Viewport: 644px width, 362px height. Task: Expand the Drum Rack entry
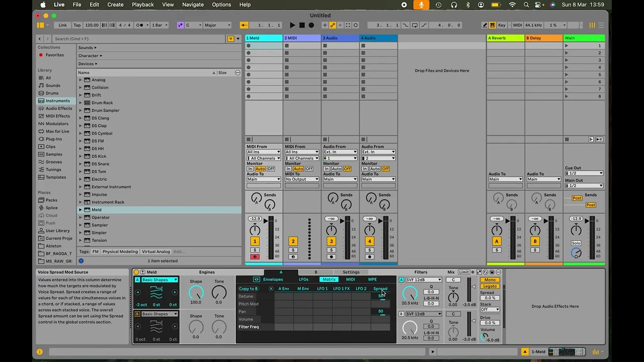tap(80, 103)
